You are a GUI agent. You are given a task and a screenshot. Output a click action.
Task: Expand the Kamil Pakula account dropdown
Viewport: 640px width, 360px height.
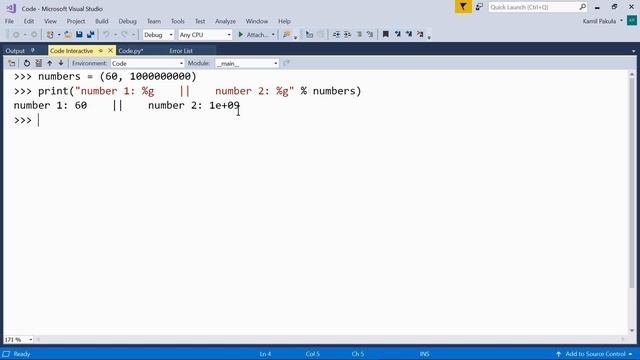[x=622, y=21]
